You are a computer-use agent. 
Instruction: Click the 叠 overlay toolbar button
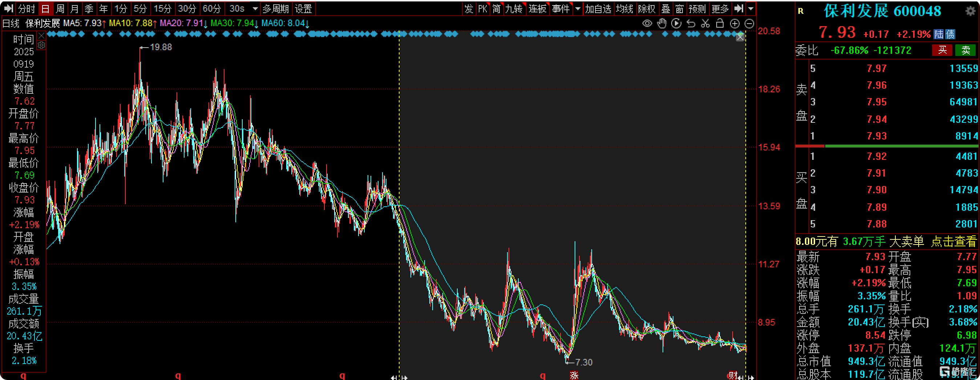[x=666, y=9]
